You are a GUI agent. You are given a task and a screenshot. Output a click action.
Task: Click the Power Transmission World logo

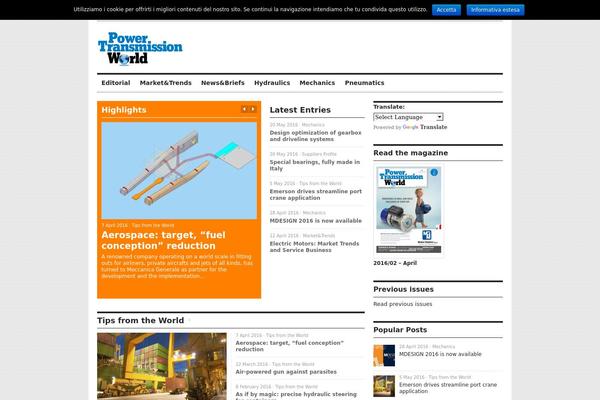point(140,49)
